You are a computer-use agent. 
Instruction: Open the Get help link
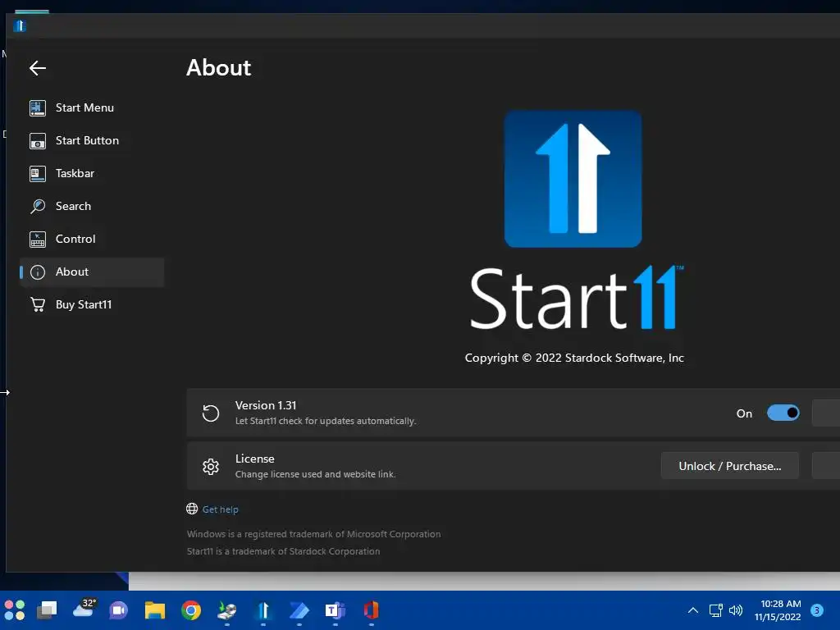pos(220,509)
